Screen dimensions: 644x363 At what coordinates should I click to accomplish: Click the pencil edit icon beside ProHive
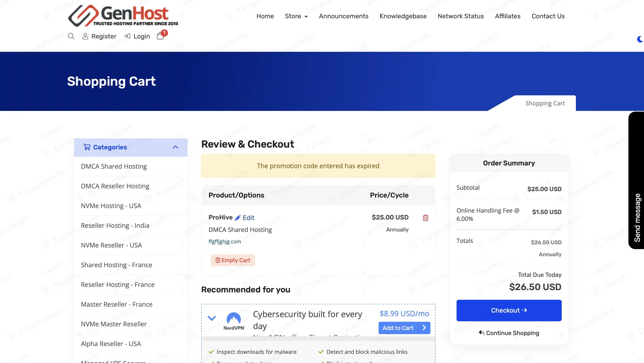pyautogui.click(x=237, y=217)
